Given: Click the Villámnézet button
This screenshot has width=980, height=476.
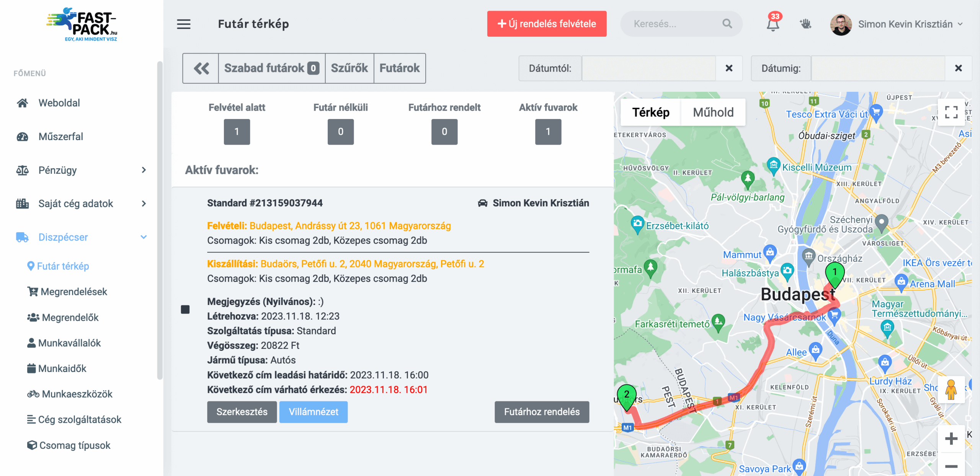Looking at the screenshot, I should coord(313,412).
